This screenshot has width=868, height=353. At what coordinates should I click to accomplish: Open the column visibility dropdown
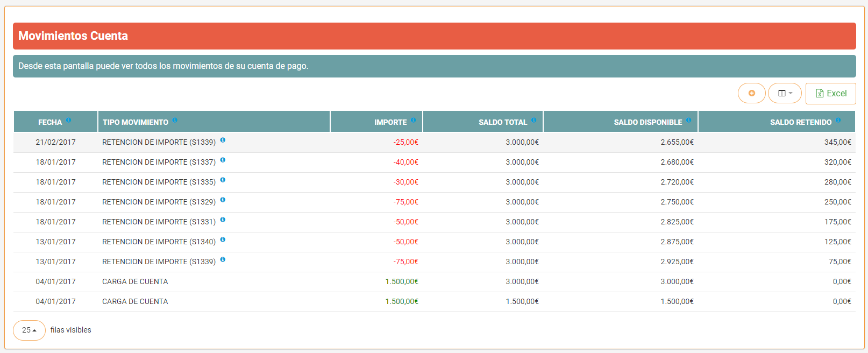point(785,93)
